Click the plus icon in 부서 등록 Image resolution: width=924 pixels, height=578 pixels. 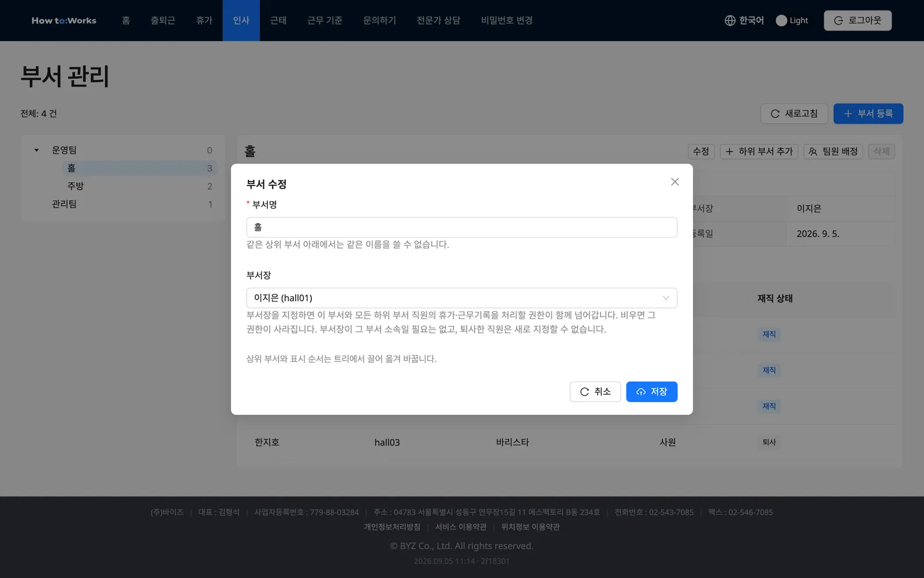848,114
